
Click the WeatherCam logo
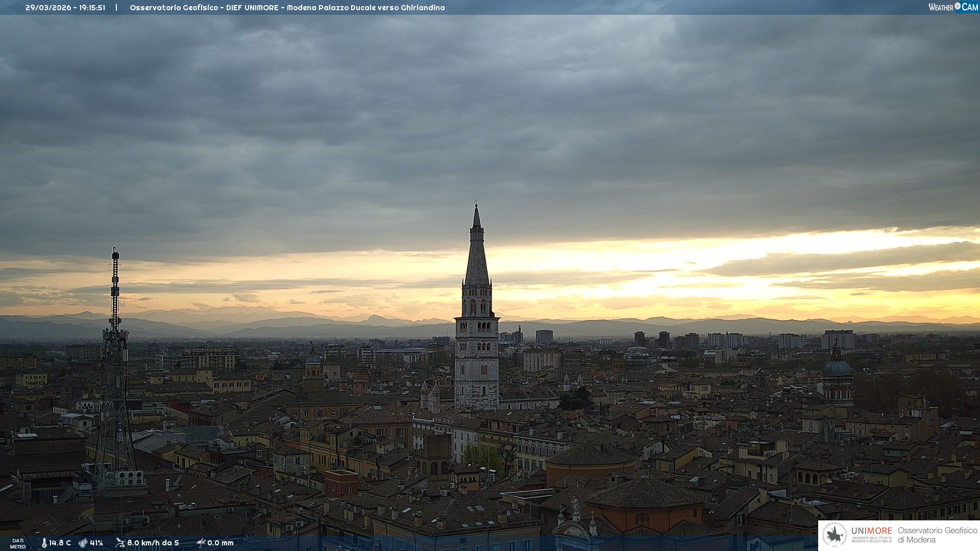[x=953, y=7]
